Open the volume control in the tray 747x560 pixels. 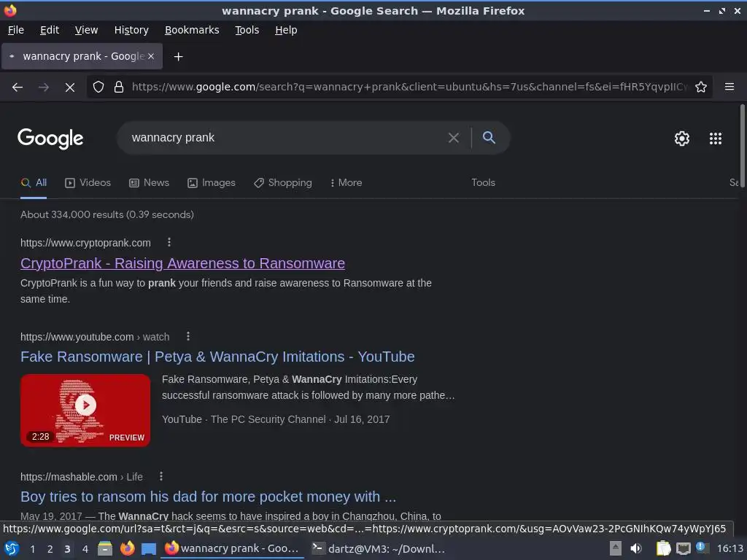pyautogui.click(x=636, y=548)
